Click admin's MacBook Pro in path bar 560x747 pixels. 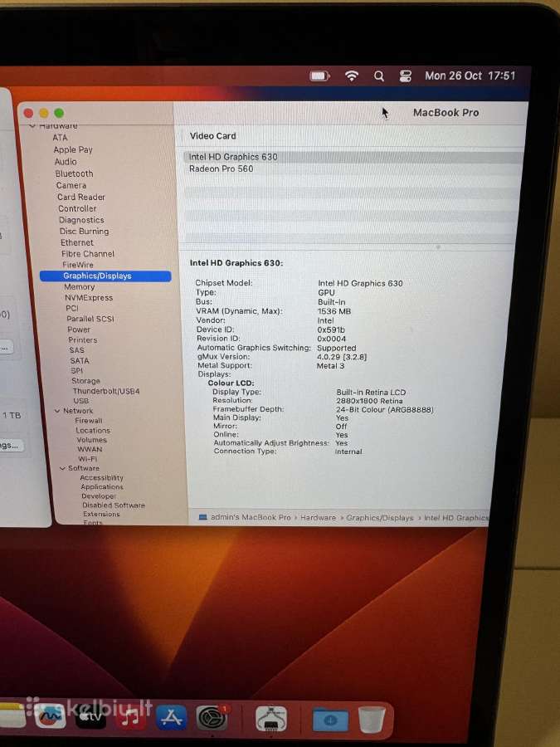[251, 517]
